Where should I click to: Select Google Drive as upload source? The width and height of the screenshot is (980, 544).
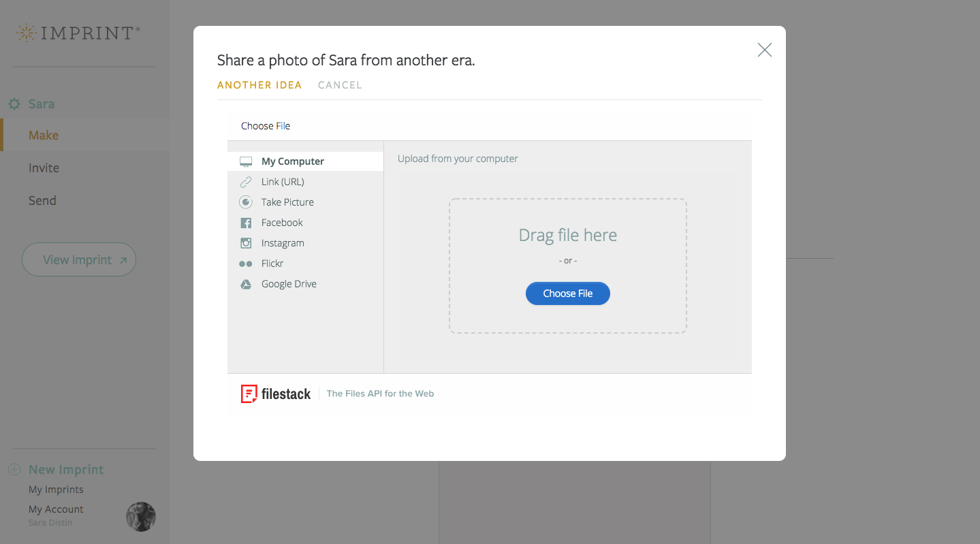point(306,284)
